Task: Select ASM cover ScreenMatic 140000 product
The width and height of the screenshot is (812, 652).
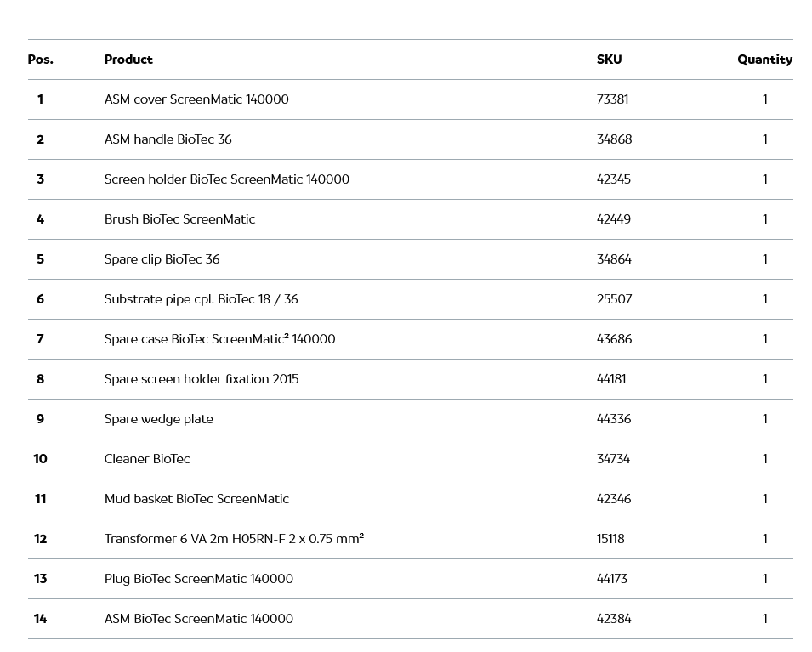Action: coord(196,99)
